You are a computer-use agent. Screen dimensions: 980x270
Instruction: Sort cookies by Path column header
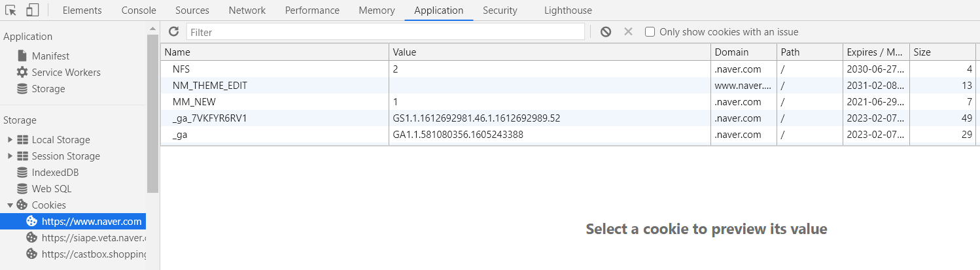point(810,52)
